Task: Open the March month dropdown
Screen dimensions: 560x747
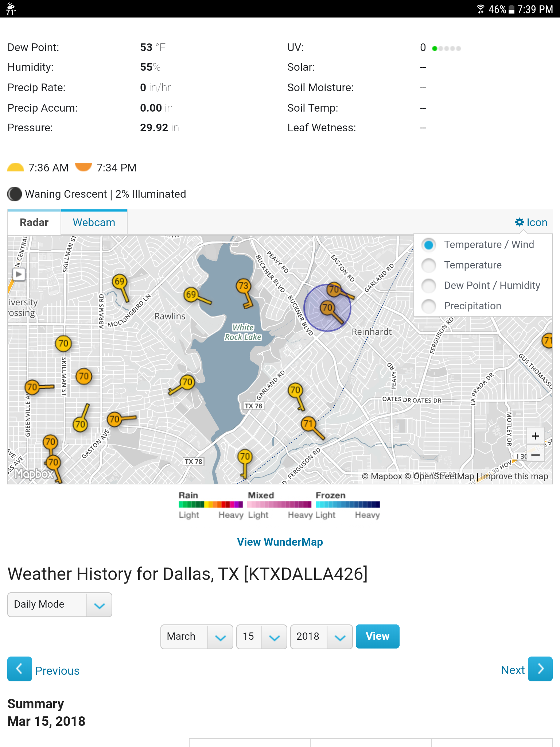Action: 197,636
